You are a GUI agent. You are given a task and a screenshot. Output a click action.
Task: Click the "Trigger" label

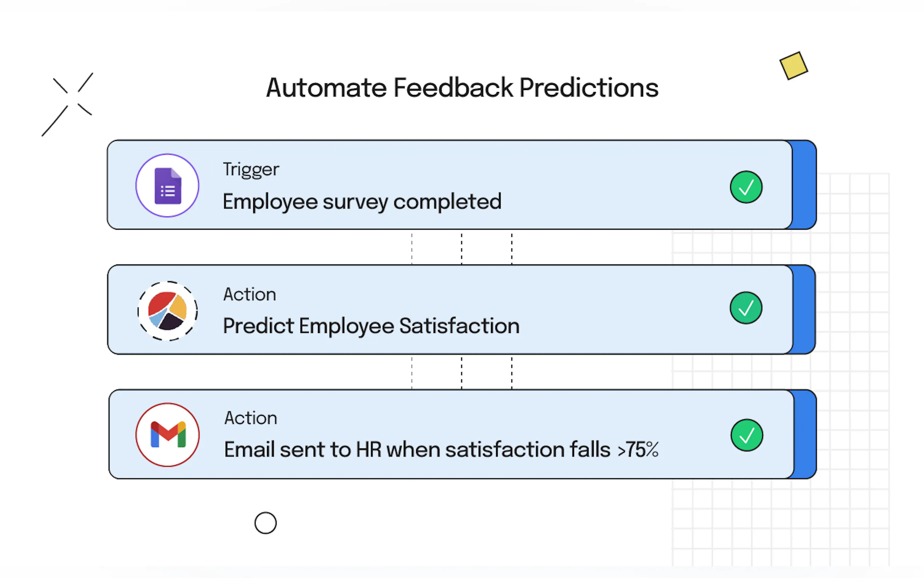click(x=251, y=170)
